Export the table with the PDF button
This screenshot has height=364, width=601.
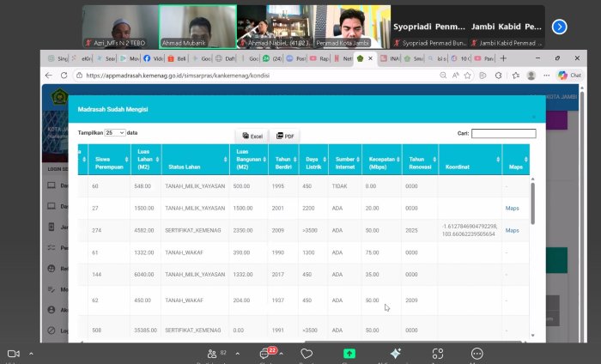[285, 136]
